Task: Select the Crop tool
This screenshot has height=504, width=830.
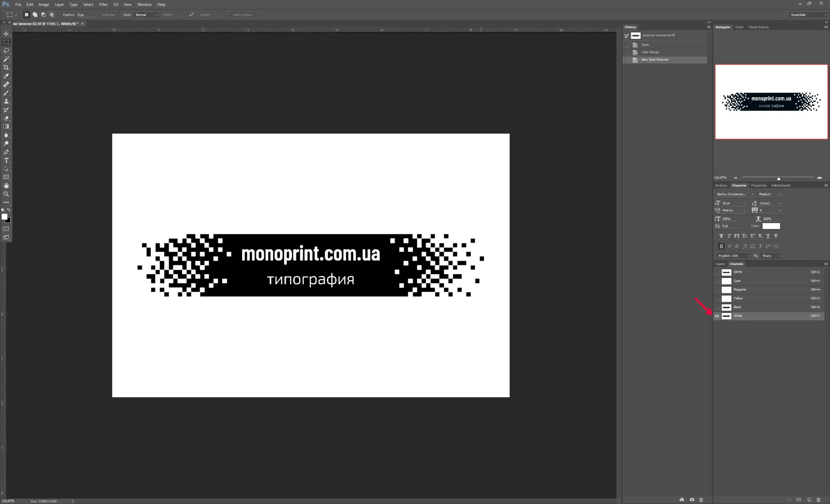Action: point(6,67)
